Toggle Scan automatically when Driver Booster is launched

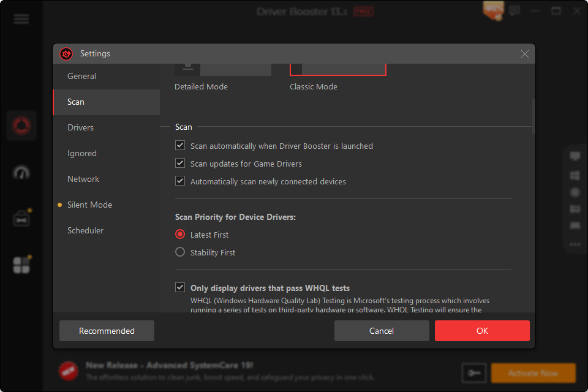tap(180, 146)
